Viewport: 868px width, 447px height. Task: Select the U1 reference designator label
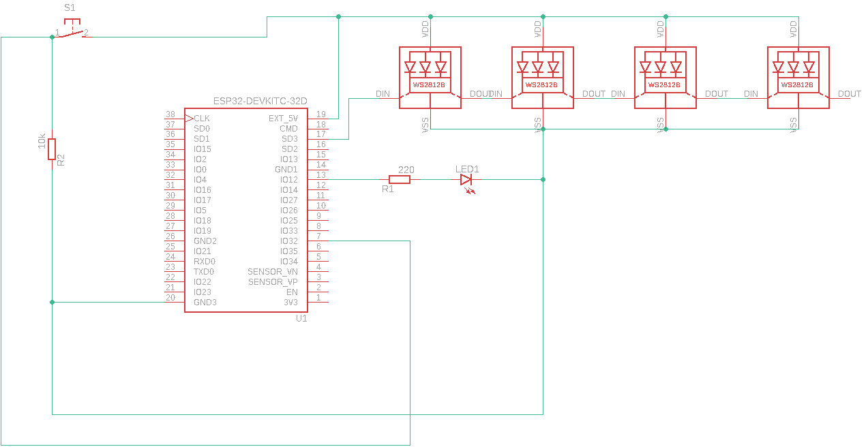click(301, 318)
